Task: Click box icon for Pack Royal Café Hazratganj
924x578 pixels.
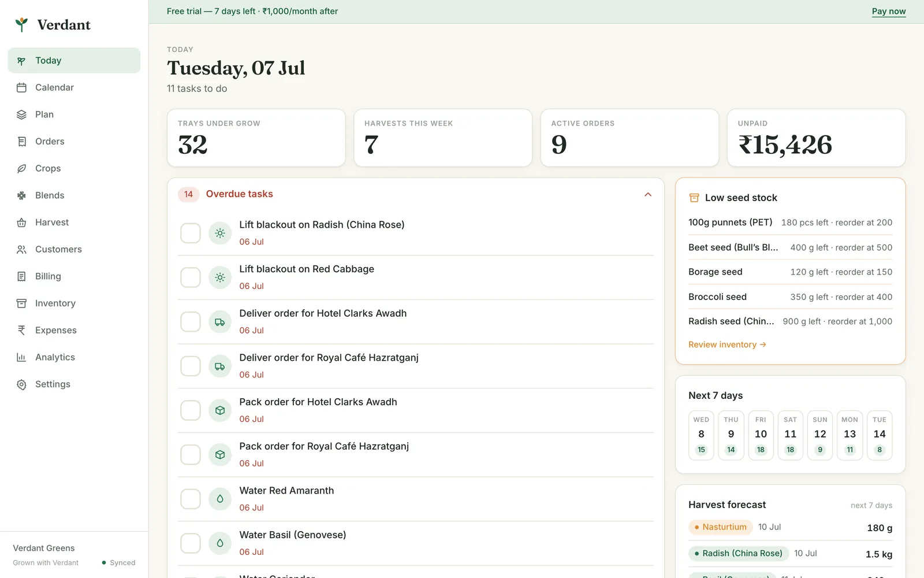Action: coord(220,455)
